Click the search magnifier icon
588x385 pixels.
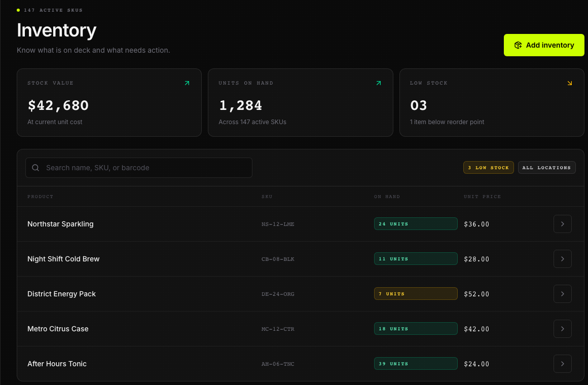coord(35,168)
